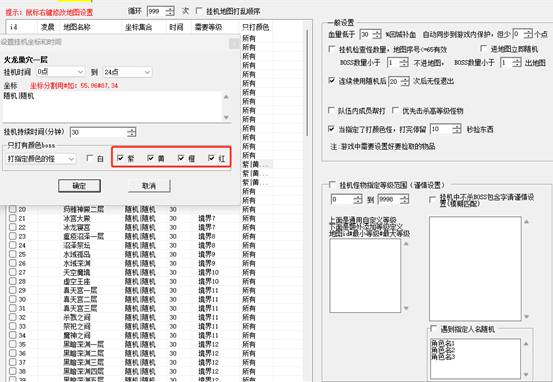Image resolution: width=553 pixels, height=382 pixels.
Task: Adjust the 连续使用随机后 count stepper
Action: (x=405, y=81)
